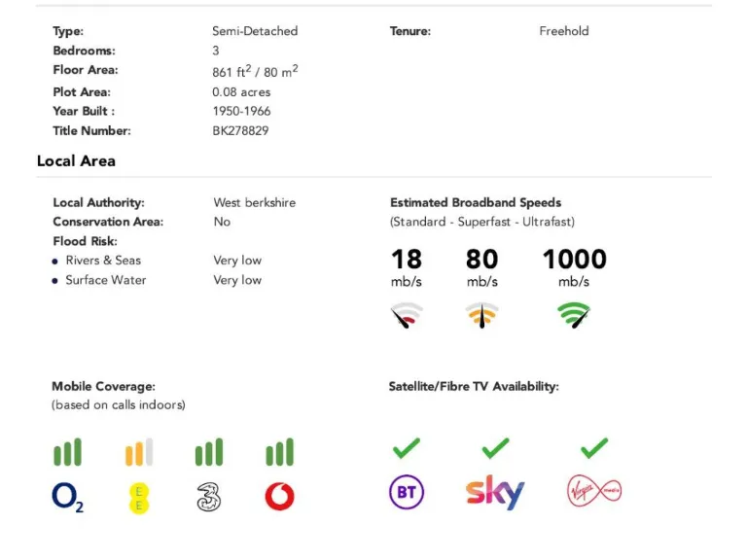This screenshot has width=747, height=560.
Task: Click the O2 signal strength bars
Action: tap(68, 452)
